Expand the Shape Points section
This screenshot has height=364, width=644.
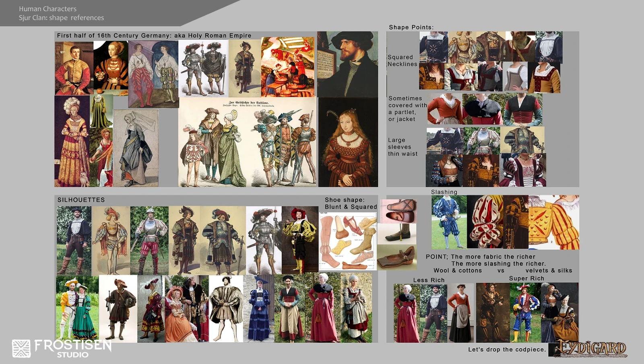[x=411, y=27]
